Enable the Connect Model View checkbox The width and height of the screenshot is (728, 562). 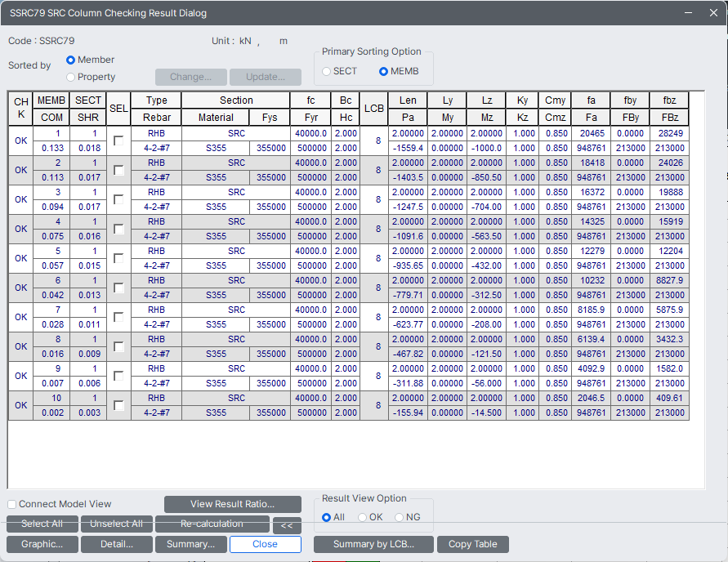pyautogui.click(x=12, y=504)
